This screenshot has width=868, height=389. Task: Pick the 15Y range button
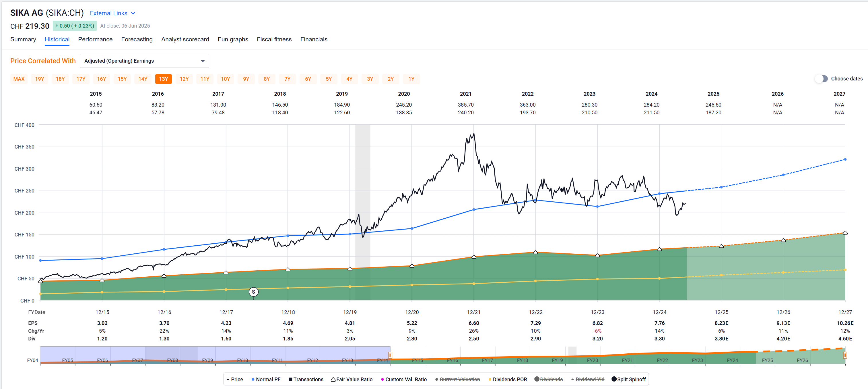coord(122,79)
